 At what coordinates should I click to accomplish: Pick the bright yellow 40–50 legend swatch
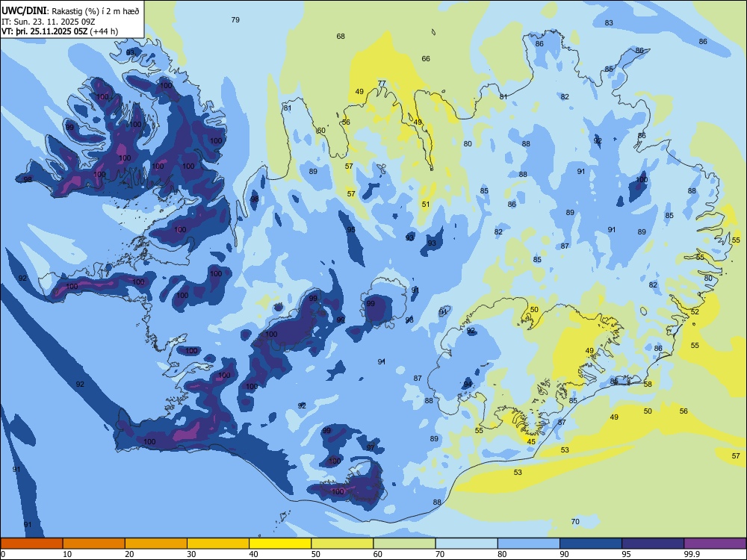coord(280,544)
